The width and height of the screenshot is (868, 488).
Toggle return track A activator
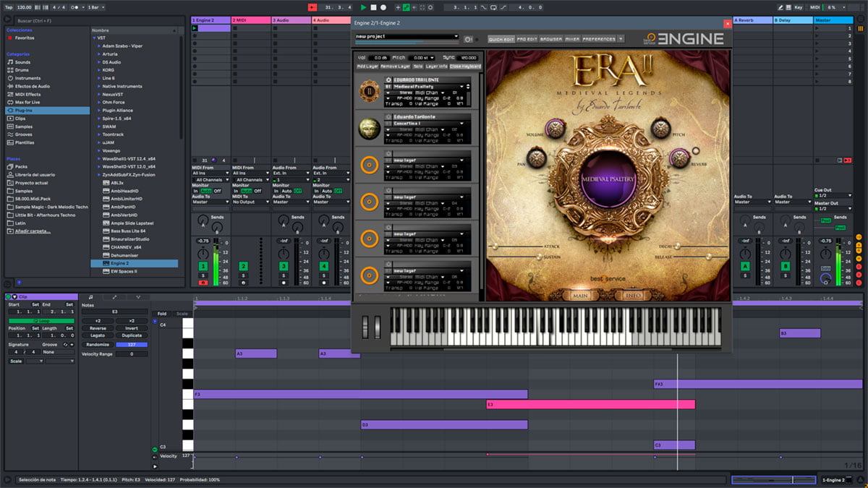click(x=745, y=267)
